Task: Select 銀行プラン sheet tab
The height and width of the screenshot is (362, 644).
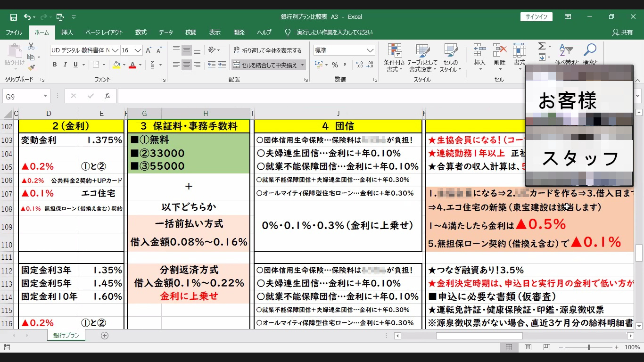Action: pos(66,335)
